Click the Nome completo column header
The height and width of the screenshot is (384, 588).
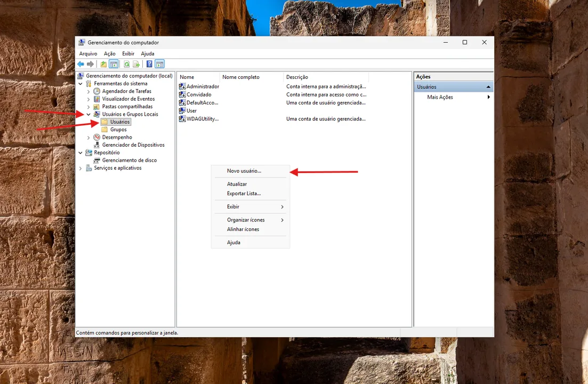point(251,77)
